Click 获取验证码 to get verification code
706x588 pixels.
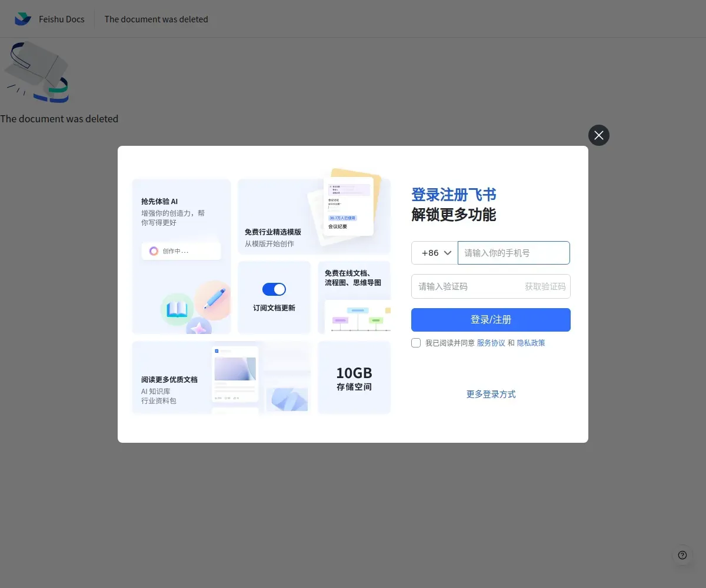point(545,286)
